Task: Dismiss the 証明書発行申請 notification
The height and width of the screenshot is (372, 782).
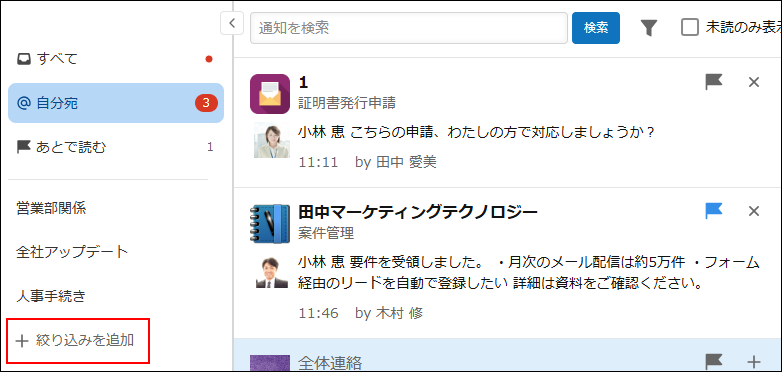Action: click(754, 82)
